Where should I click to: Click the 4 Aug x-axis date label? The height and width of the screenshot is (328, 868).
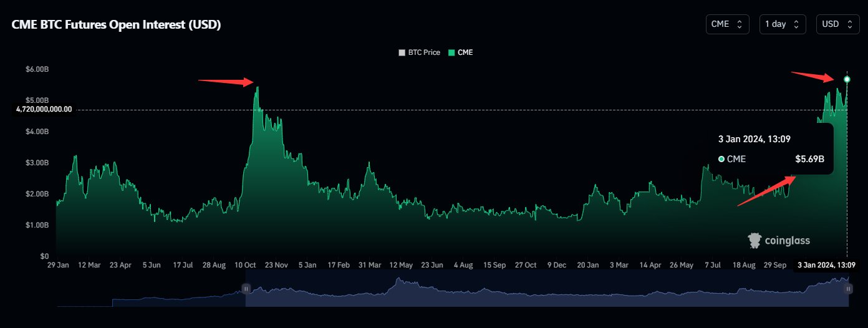pos(463,265)
